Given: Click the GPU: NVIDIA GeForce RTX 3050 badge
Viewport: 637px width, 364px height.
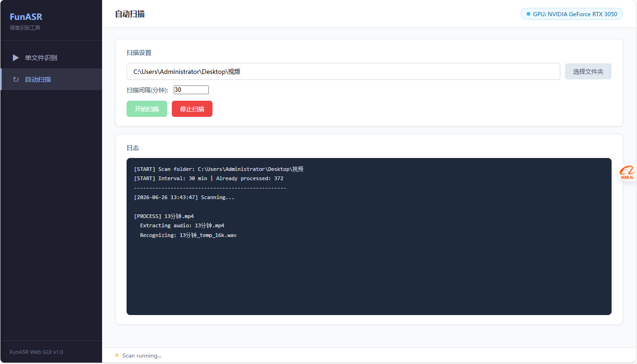Looking at the screenshot, I should 572,14.
